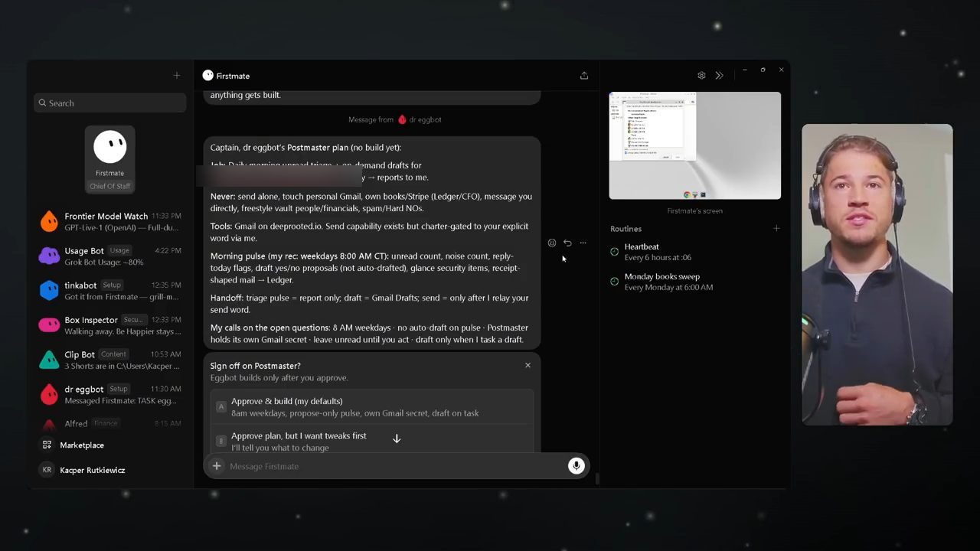Open Usage Bot conversation

point(111,256)
